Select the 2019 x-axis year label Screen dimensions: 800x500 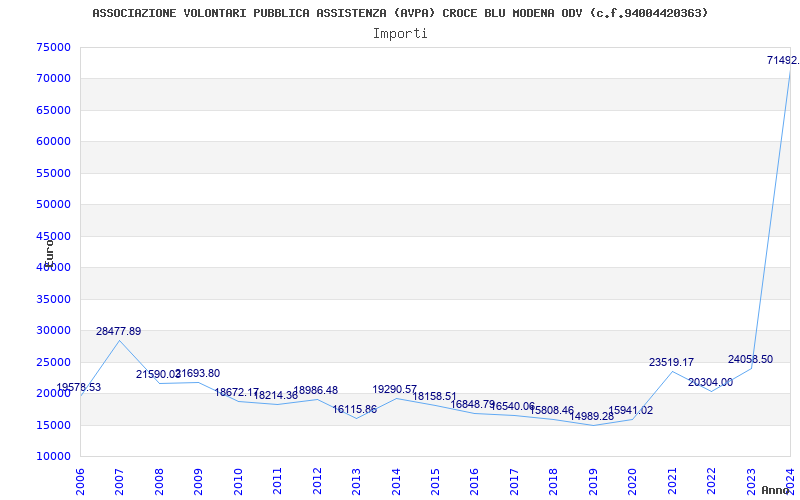[x=593, y=482]
